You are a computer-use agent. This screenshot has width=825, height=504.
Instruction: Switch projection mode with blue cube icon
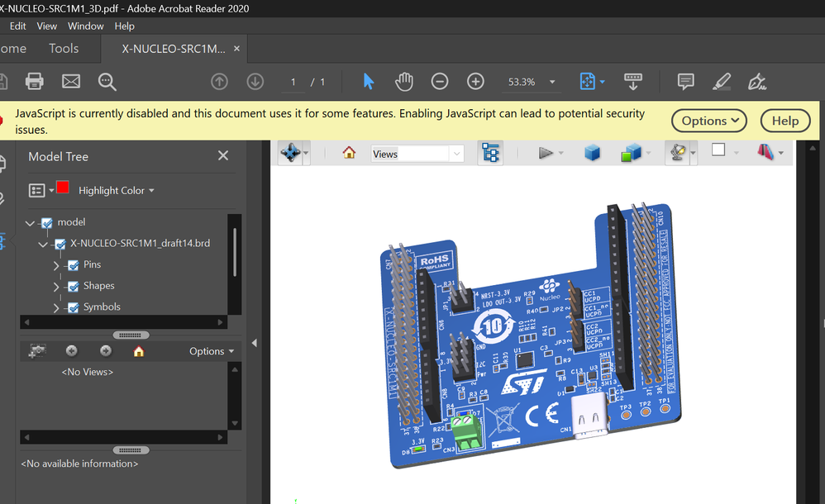[592, 153]
